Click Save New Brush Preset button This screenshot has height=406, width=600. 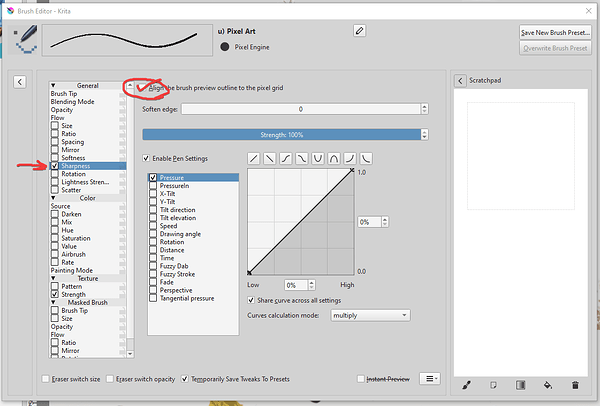point(555,33)
